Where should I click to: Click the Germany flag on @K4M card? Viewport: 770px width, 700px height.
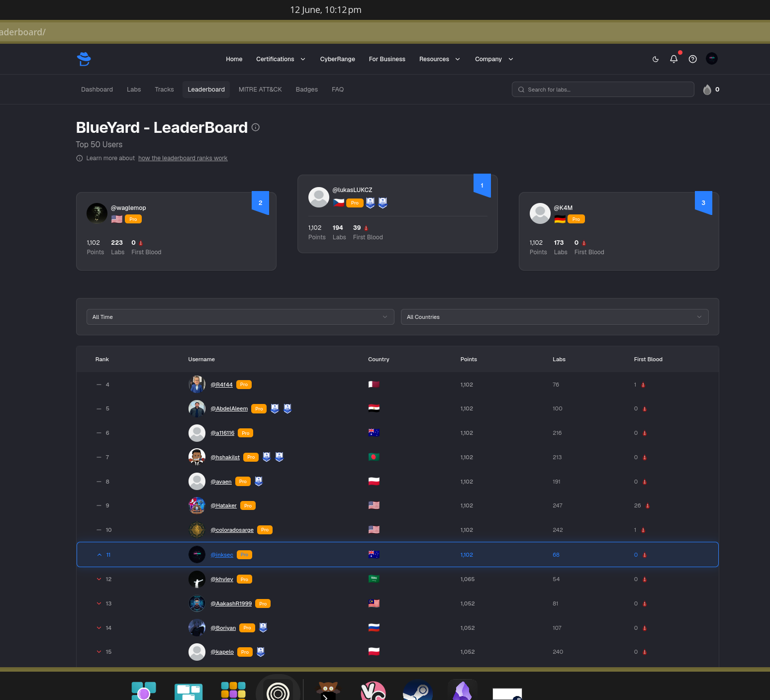pyautogui.click(x=560, y=219)
